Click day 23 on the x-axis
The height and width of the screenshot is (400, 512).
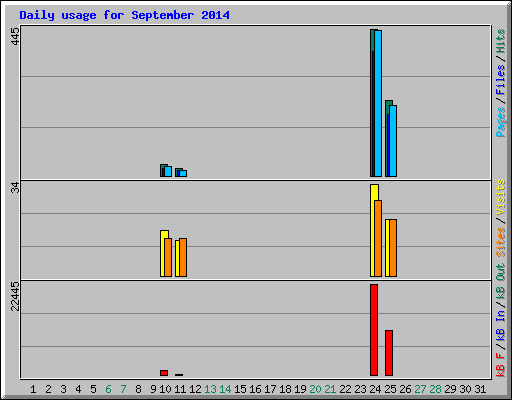pyautogui.click(x=360, y=389)
